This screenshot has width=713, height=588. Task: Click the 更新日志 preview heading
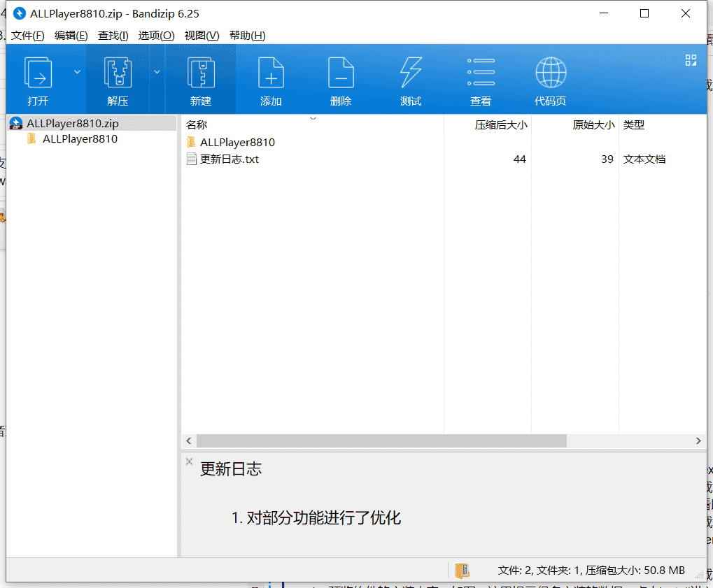[x=231, y=469]
